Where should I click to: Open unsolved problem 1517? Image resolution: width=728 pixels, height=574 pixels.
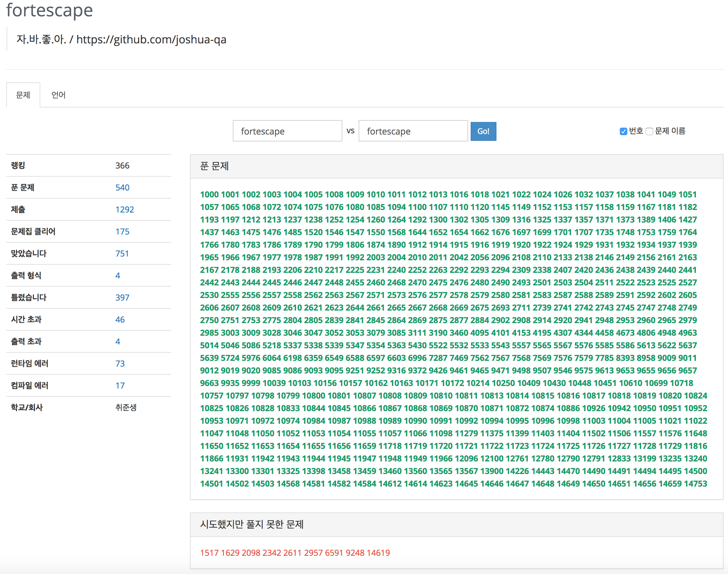click(x=209, y=553)
